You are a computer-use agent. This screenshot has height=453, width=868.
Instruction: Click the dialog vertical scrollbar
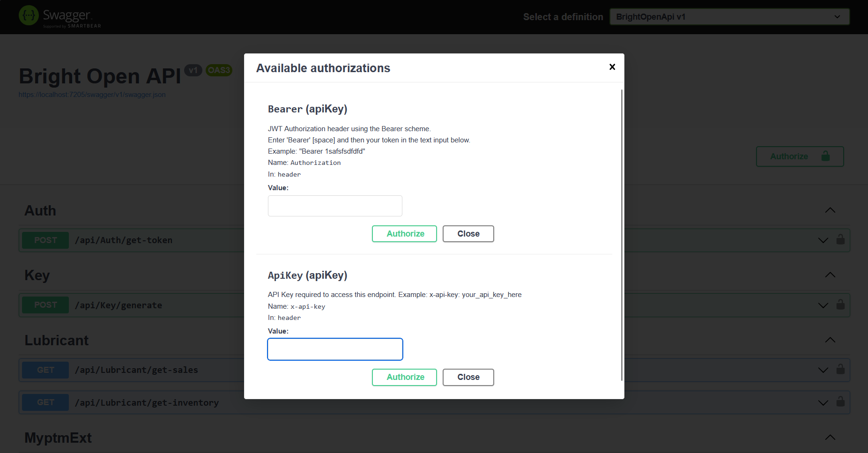(x=622, y=234)
